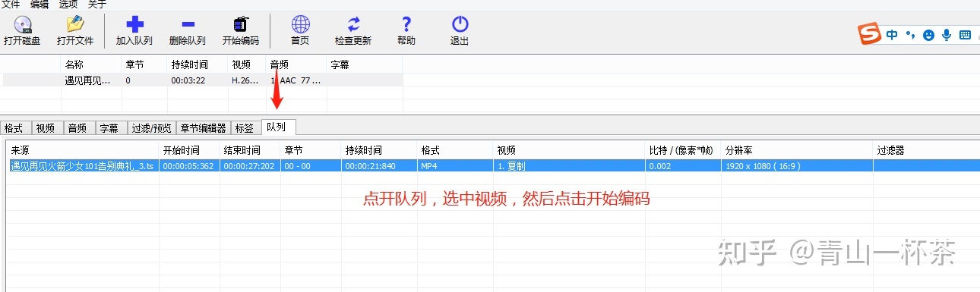980x292 pixels.
Task: Check for updates with 检查更新 icon
Action: (353, 25)
